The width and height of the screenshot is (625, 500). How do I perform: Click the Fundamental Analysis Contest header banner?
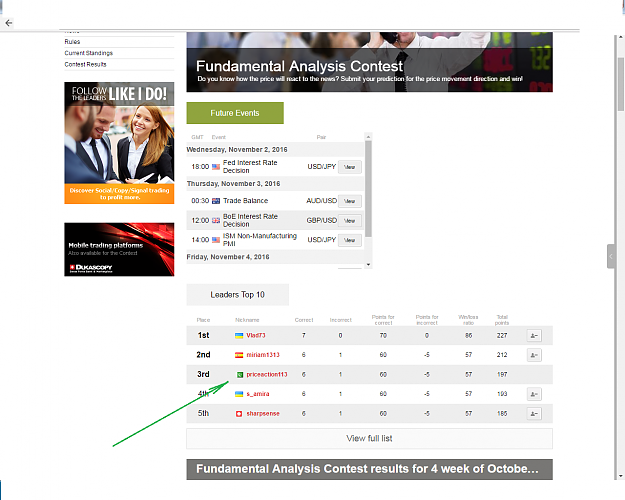pos(369,62)
